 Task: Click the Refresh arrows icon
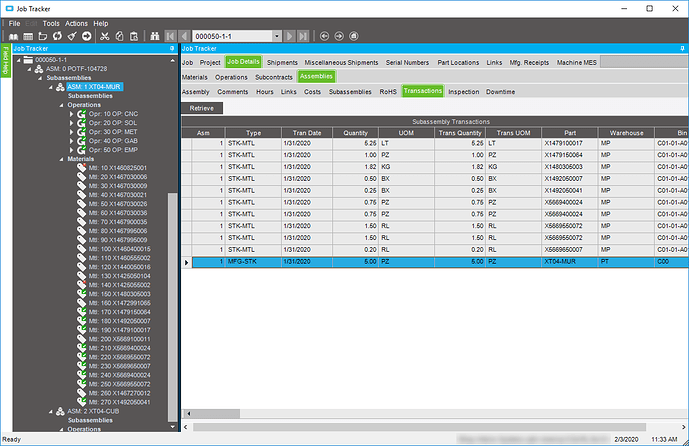[x=57, y=36]
